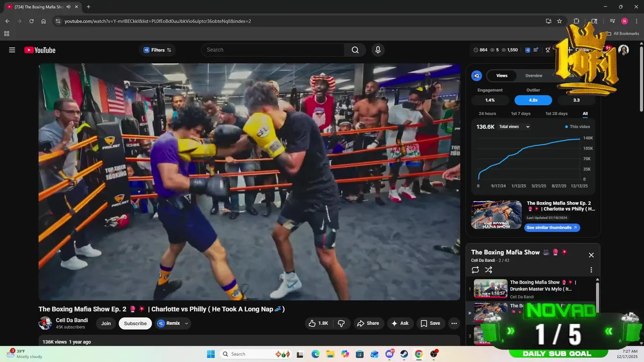Open Discord from taskbar

coord(389,354)
